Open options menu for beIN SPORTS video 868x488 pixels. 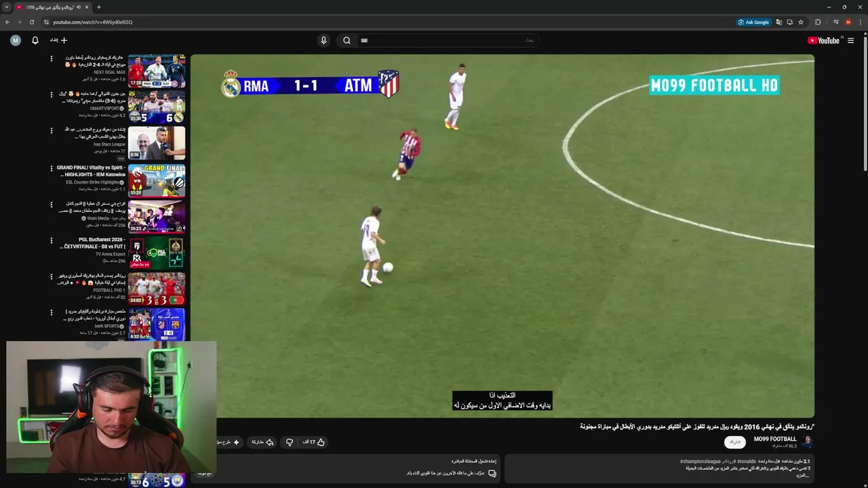(51, 312)
